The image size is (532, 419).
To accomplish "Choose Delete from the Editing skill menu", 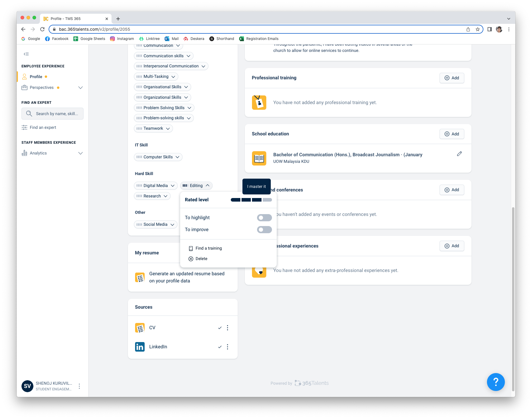I will point(201,259).
